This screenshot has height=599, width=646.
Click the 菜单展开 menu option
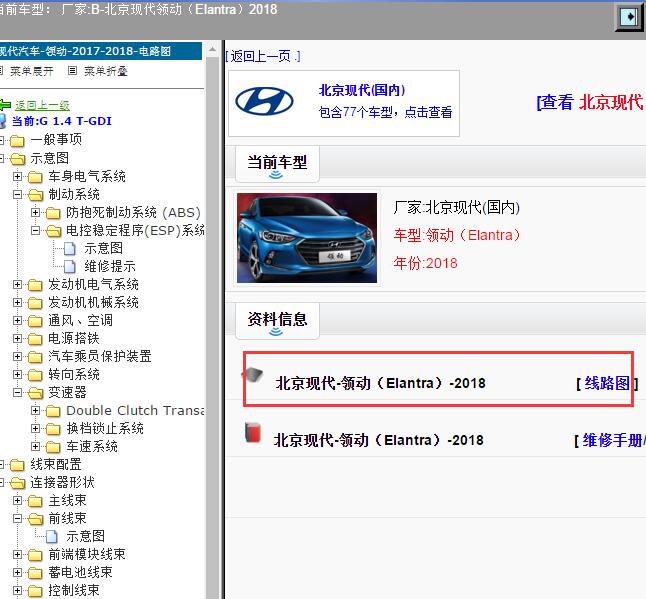click(x=32, y=71)
